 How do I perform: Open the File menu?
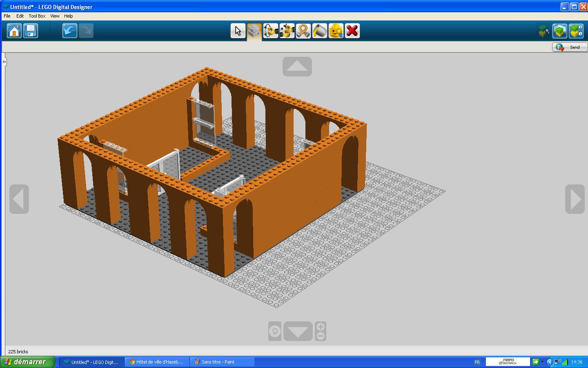pos(7,16)
